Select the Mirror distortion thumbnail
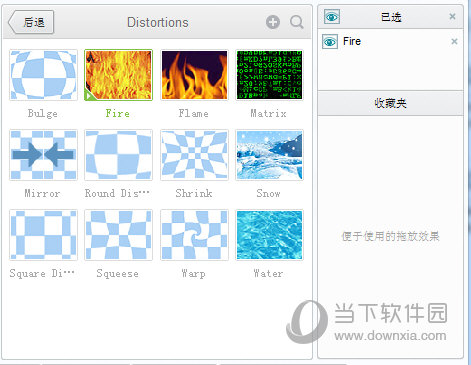471x365 pixels. click(43, 155)
